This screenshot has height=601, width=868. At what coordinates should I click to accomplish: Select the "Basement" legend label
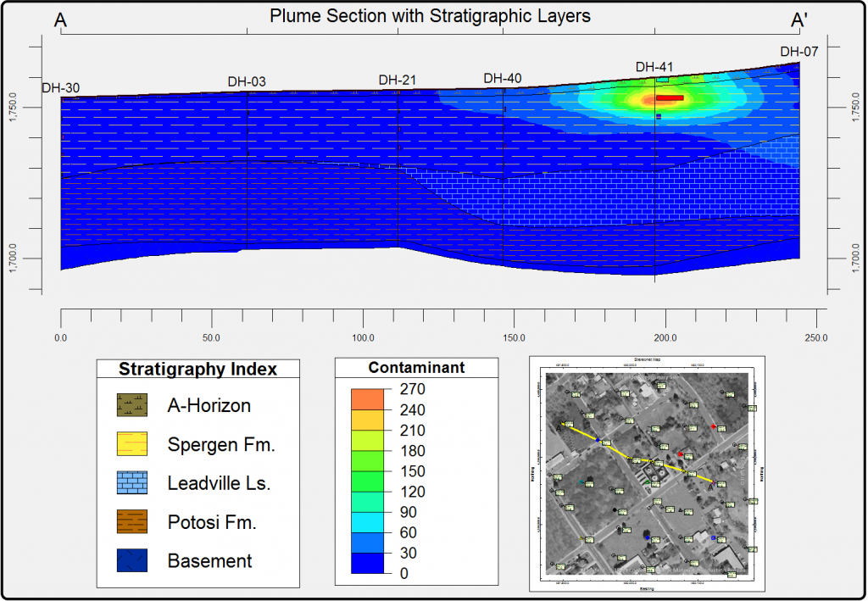[210, 560]
